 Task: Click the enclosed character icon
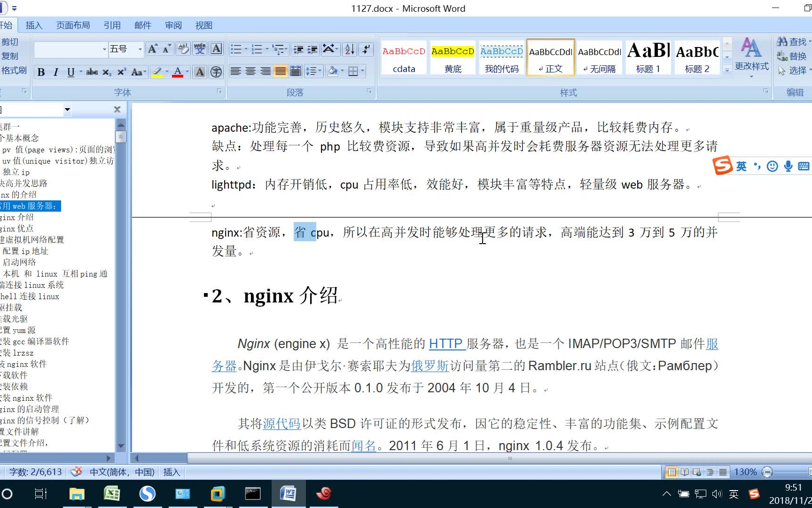(x=216, y=71)
